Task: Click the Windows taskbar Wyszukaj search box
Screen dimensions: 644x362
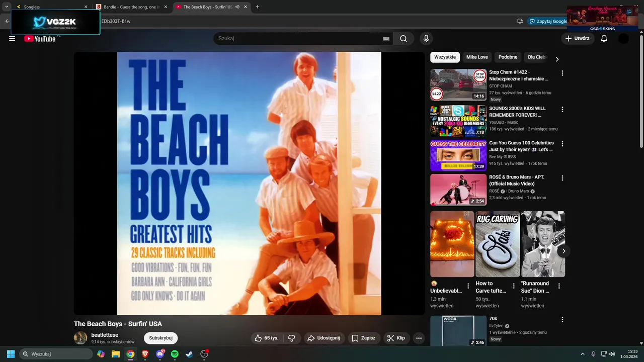Action: point(56,354)
